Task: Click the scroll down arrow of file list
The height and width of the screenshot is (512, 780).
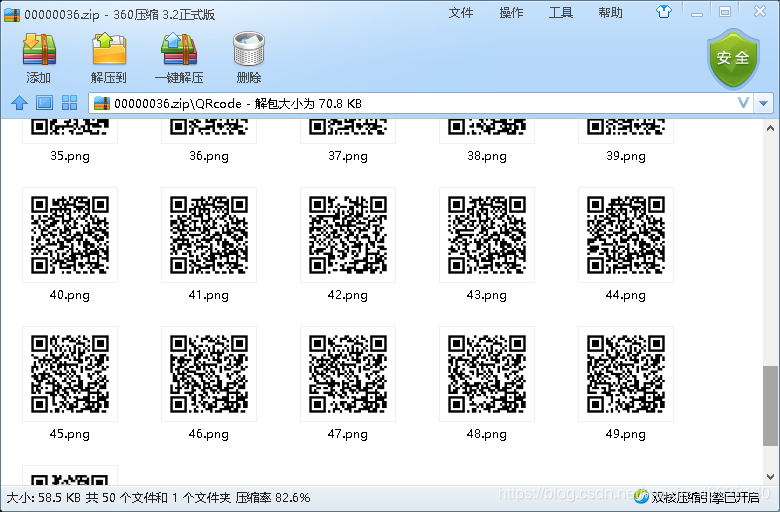Action: (770, 476)
